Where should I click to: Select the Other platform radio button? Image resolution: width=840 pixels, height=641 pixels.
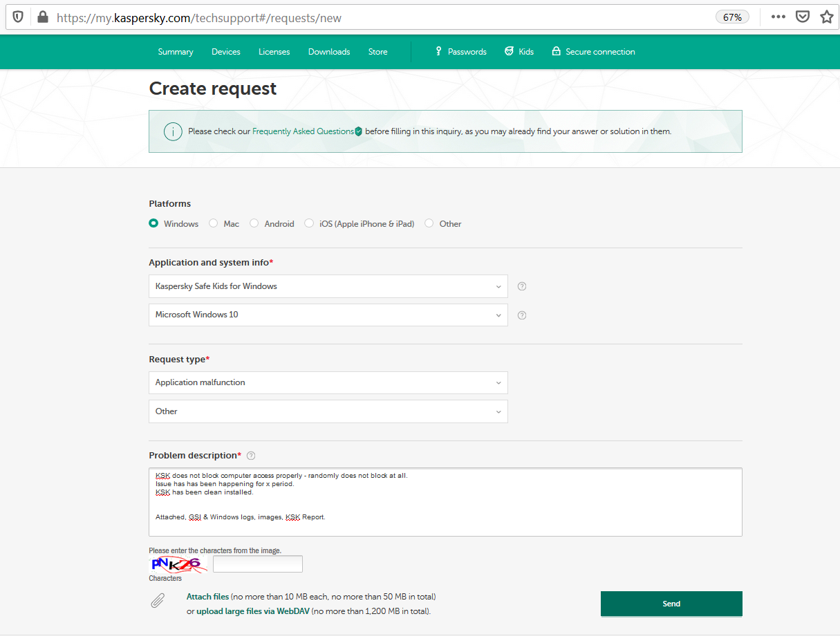[x=429, y=223]
